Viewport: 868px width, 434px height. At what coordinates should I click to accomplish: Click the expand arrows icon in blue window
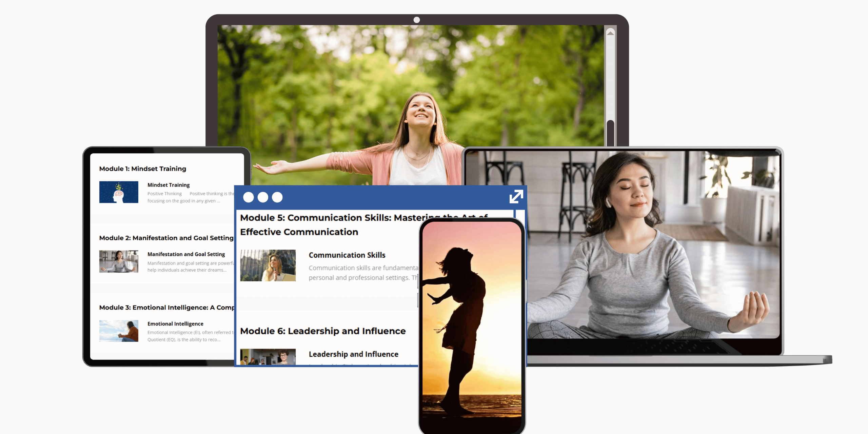click(x=516, y=197)
